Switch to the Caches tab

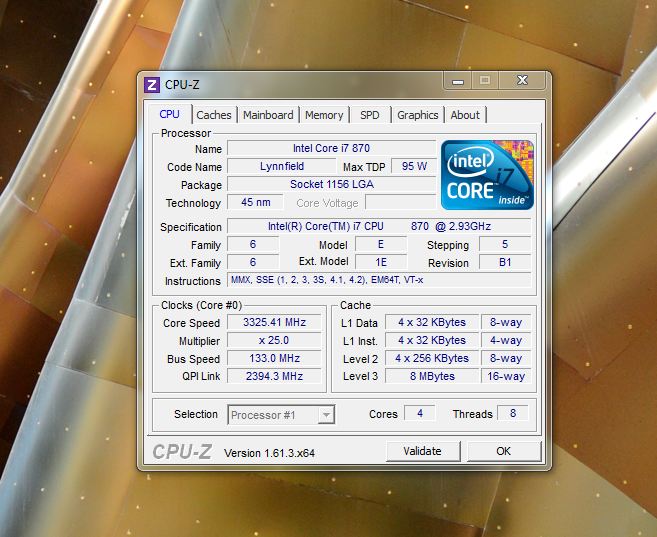214,115
